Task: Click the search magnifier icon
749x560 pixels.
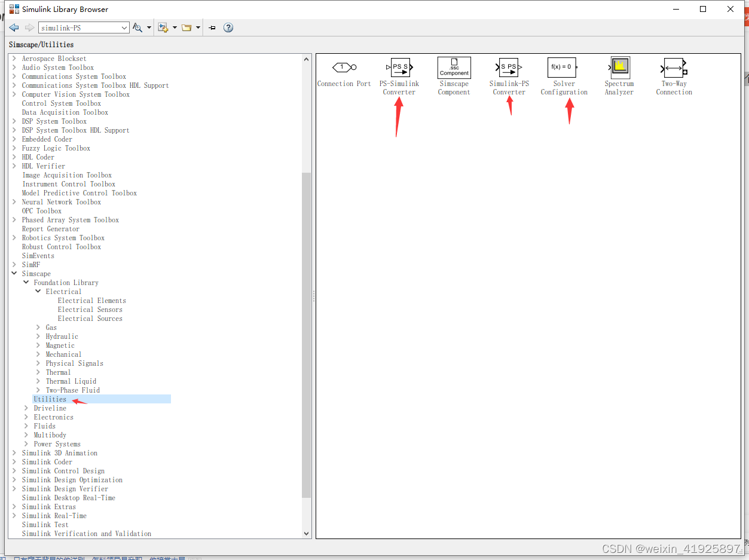Action: coord(137,27)
